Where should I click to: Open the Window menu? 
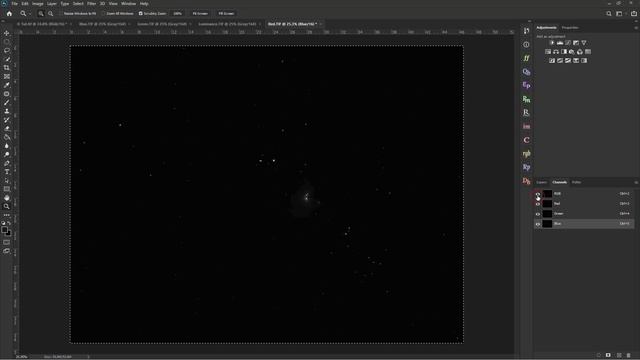(128, 4)
